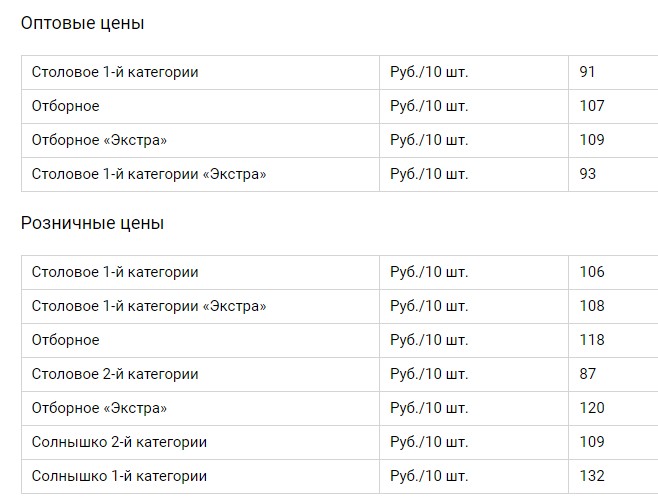Click the retail price value 87
Screen dimensions: 658x497
[x=588, y=374]
